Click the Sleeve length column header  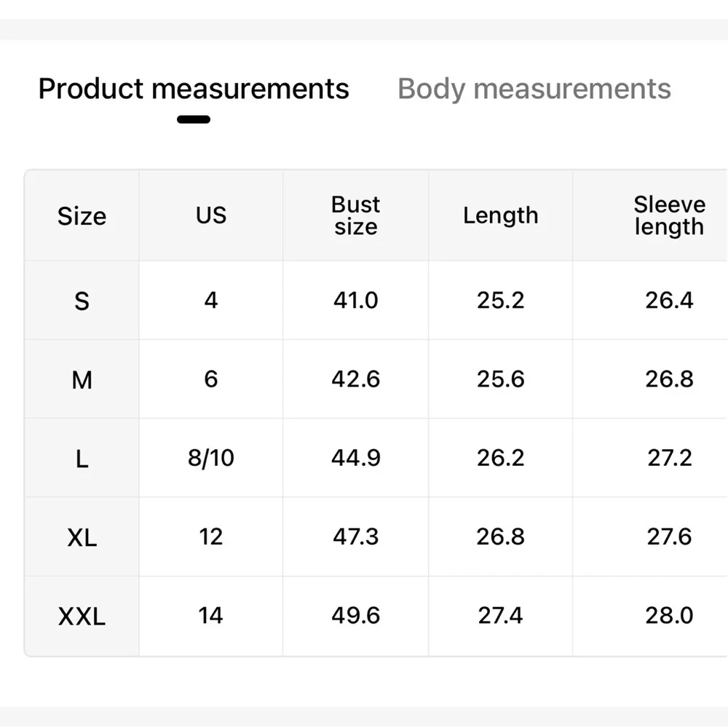click(670, 215)
